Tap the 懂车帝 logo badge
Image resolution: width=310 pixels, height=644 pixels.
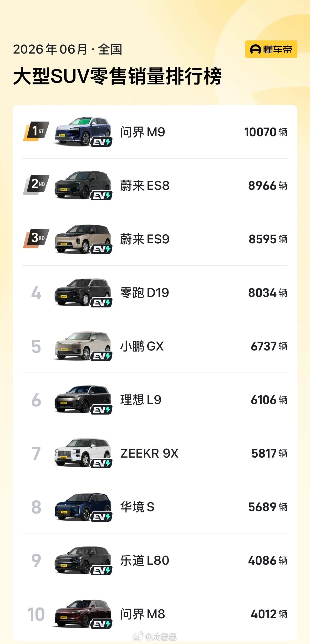coord(271,49)
